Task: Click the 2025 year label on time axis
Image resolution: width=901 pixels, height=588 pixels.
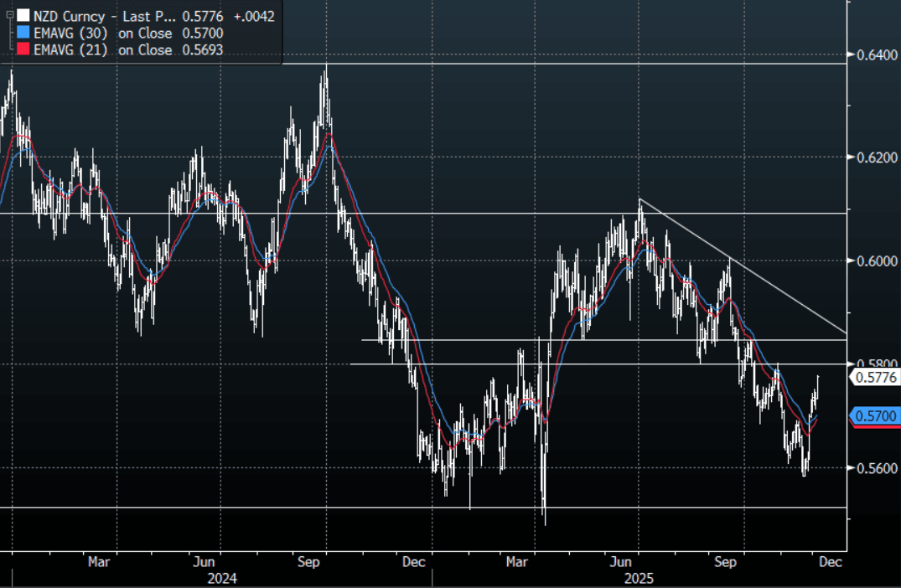Action: 639,578
